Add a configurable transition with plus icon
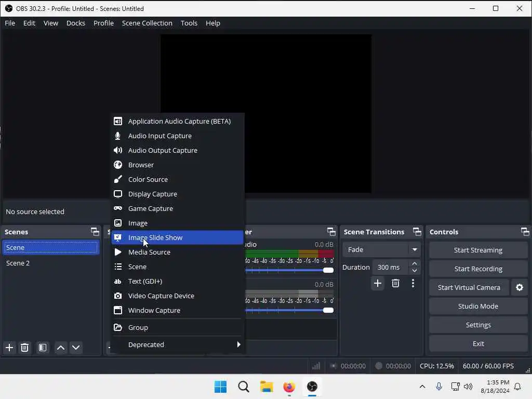Viewport: 532px width, 399px height. click(378, 283)
